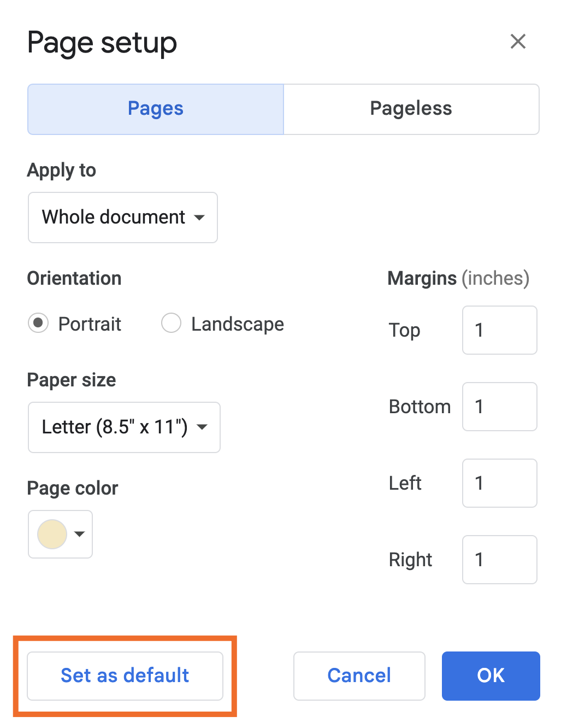Edit the Left margin value
Image resolution: width=567 pixels, height=728 pixels.
(499, 483)
